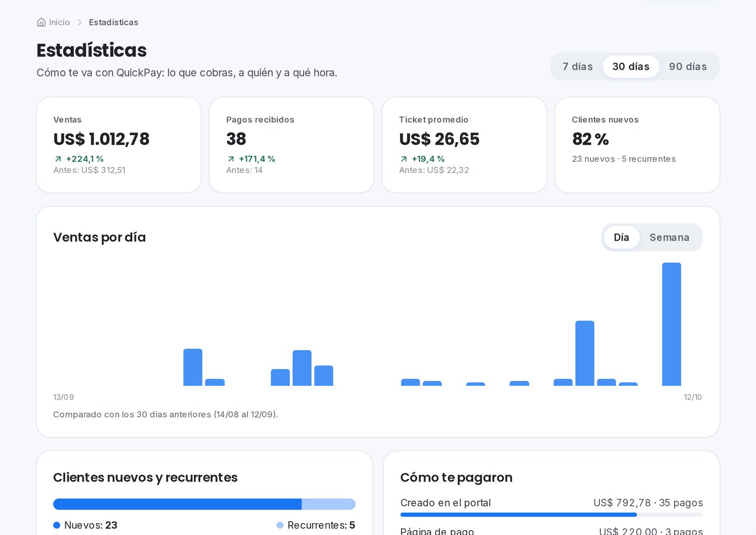Click the US$ 26,65 average ticket value
Viewport: 756px width, 535px height.
pos(439,139)
